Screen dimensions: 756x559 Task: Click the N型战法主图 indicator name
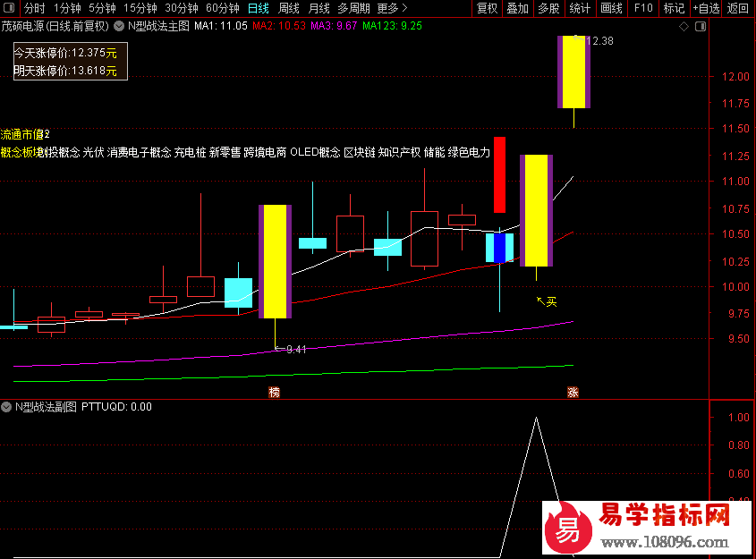[158, 26]
